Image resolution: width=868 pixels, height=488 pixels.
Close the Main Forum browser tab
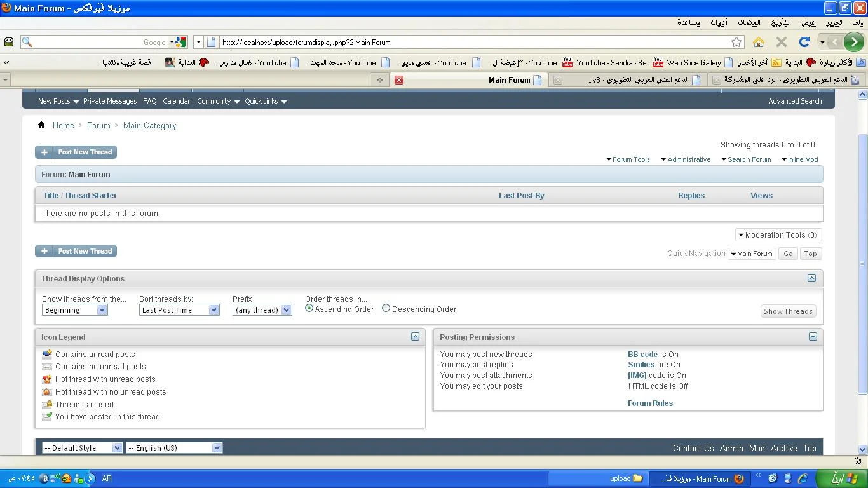tap(399, 80)
